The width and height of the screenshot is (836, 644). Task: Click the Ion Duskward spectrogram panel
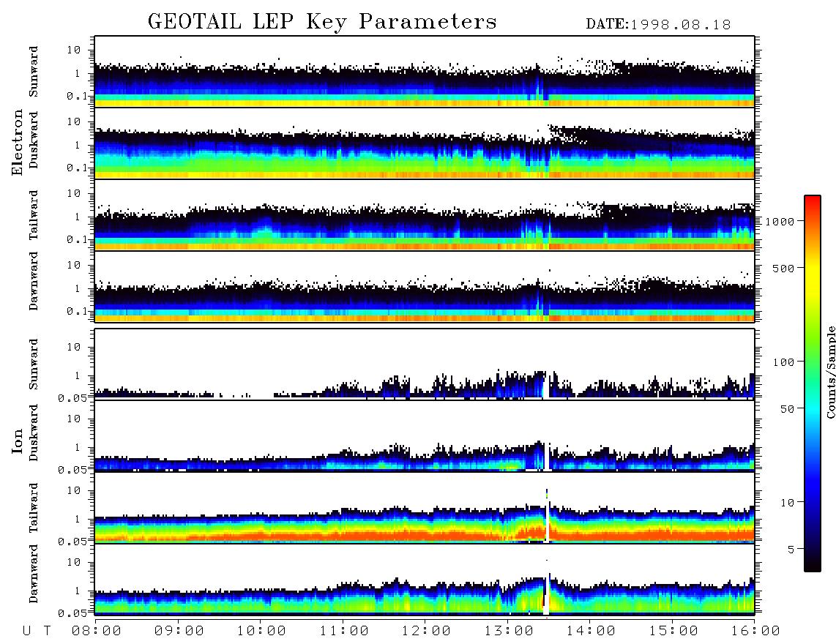pos(425,436)
